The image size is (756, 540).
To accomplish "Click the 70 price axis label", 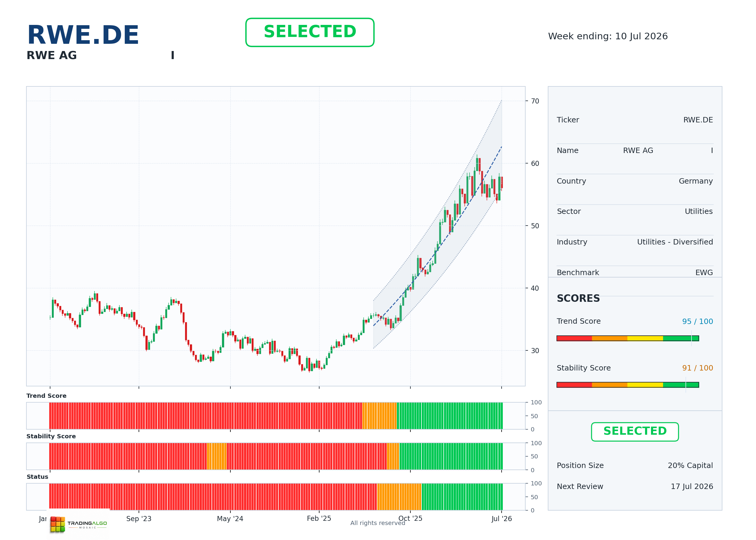I will pos(535,101).
